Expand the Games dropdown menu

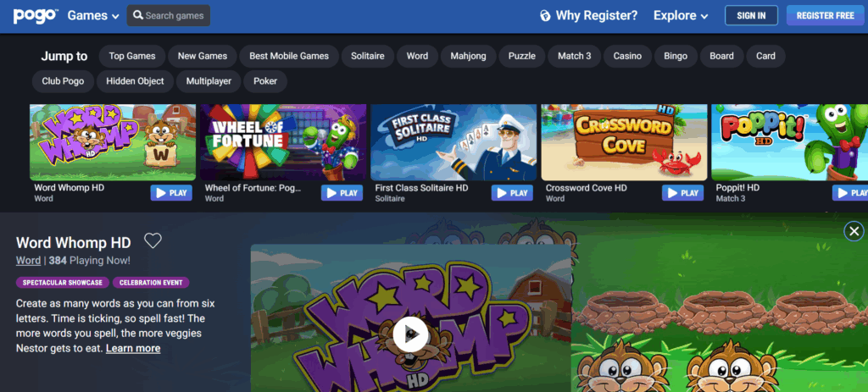(93, 15)
